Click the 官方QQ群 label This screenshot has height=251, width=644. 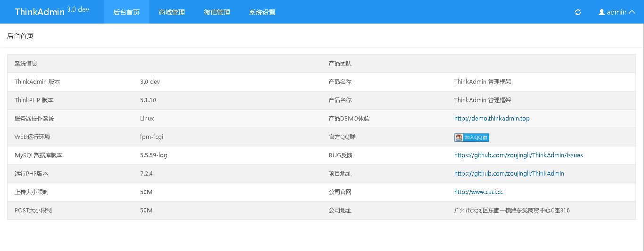(342, 137)
